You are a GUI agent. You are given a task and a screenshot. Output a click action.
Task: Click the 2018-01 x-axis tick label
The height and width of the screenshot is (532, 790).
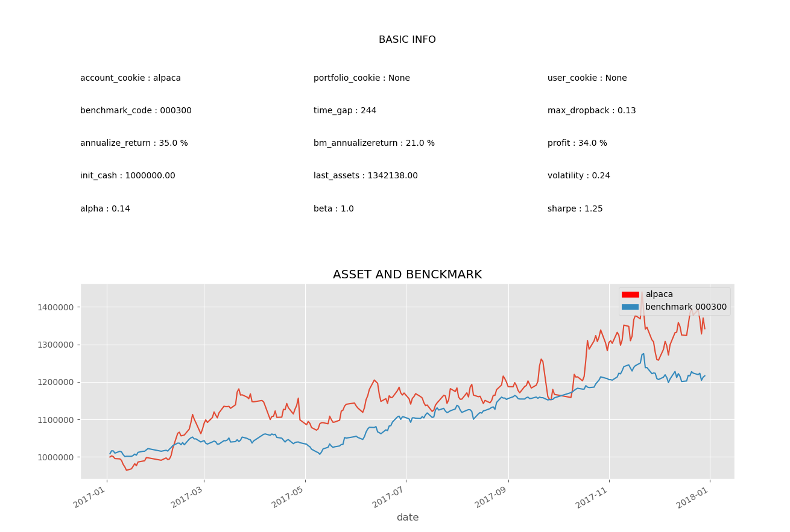694,496
